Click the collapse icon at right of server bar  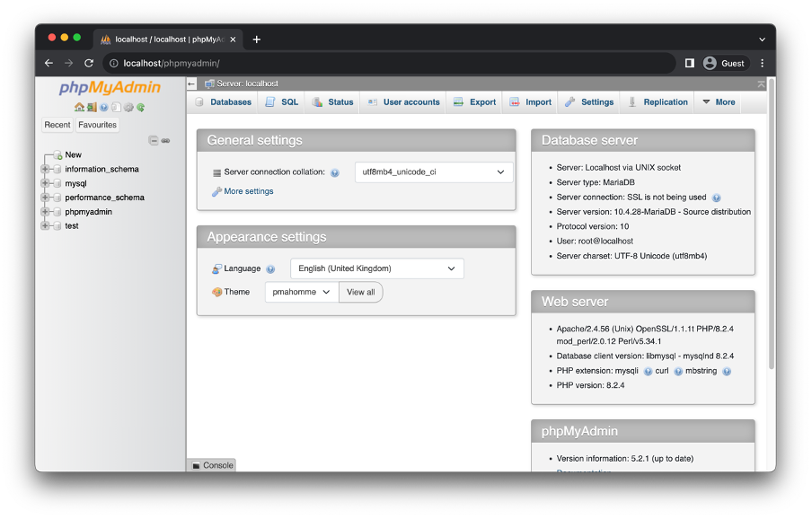click(x=761, y=84)
